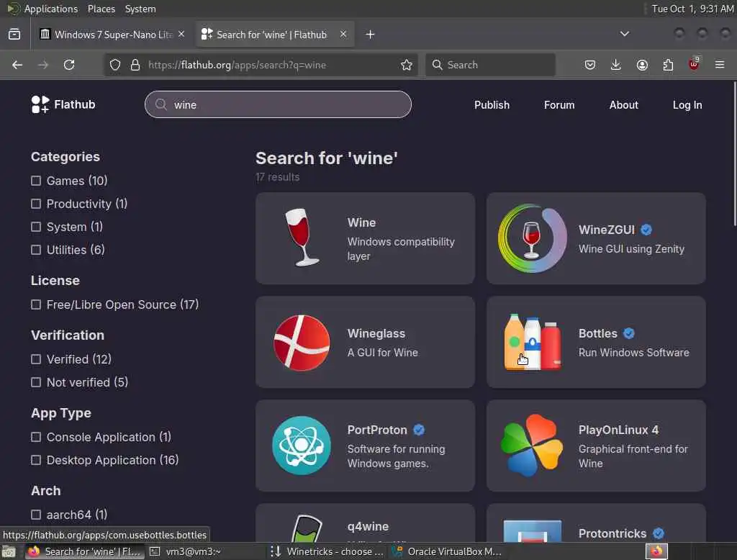The height and width of the screenshot is (560, 737).
Task: Select the Search for 'wine' Flathub tab
Action: (x=274, y=35)
